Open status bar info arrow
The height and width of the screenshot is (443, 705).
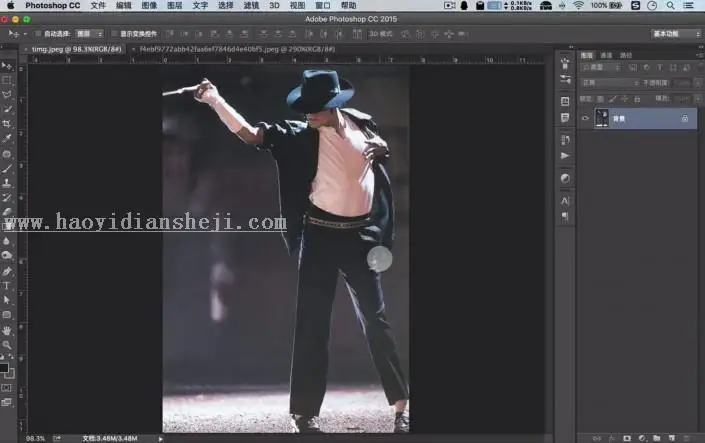pos(161,439)
